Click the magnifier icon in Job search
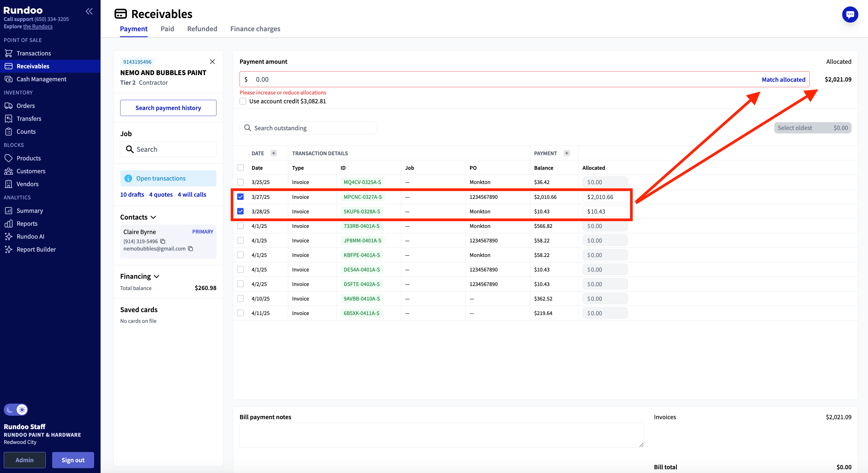 point(129,149)
